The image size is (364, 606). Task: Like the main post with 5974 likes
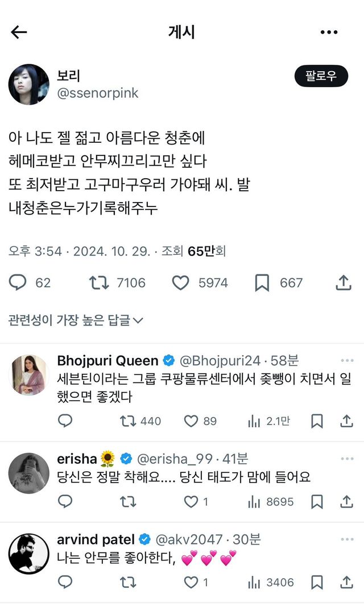pyautogui.click(x=180, y=282)
